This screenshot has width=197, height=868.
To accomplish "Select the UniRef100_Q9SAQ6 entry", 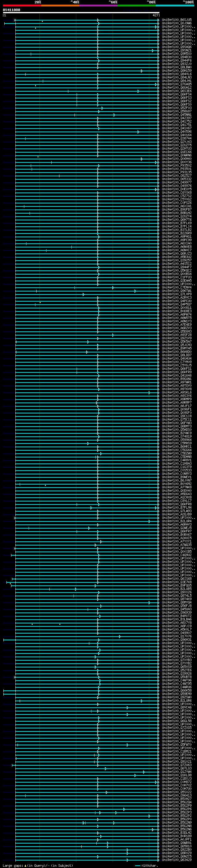I will 176,47.
